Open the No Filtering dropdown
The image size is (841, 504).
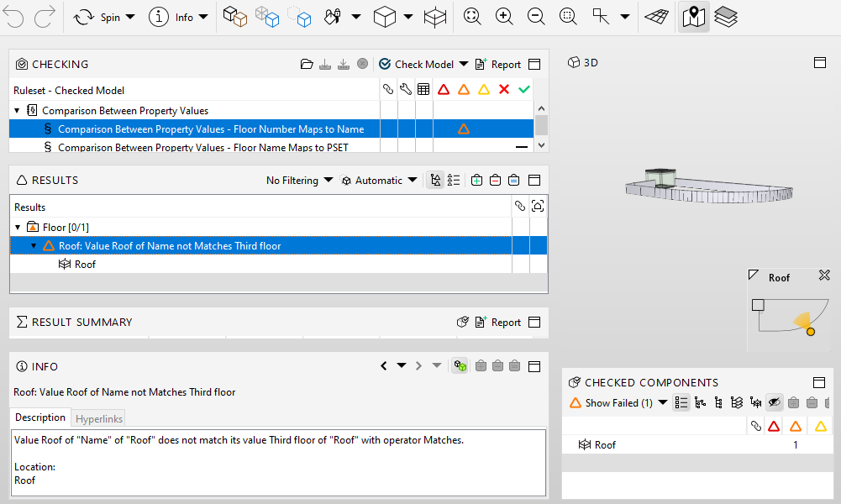pos(299,181)
